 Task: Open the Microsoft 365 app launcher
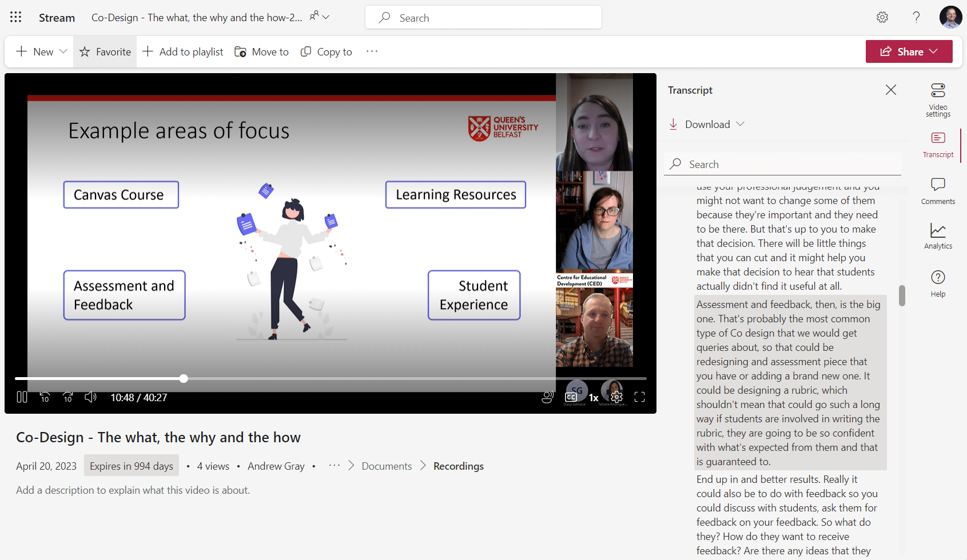tap(15, 17)
